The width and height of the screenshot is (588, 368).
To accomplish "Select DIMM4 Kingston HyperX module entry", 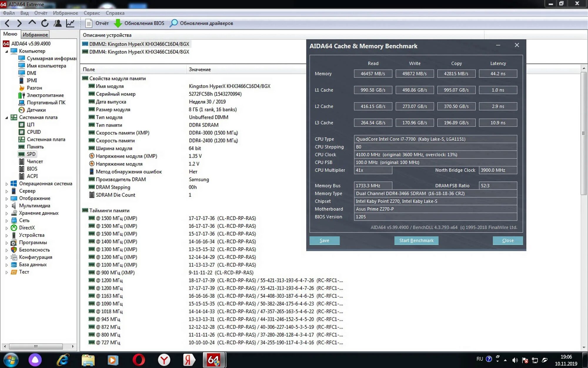I will (139, 52).
